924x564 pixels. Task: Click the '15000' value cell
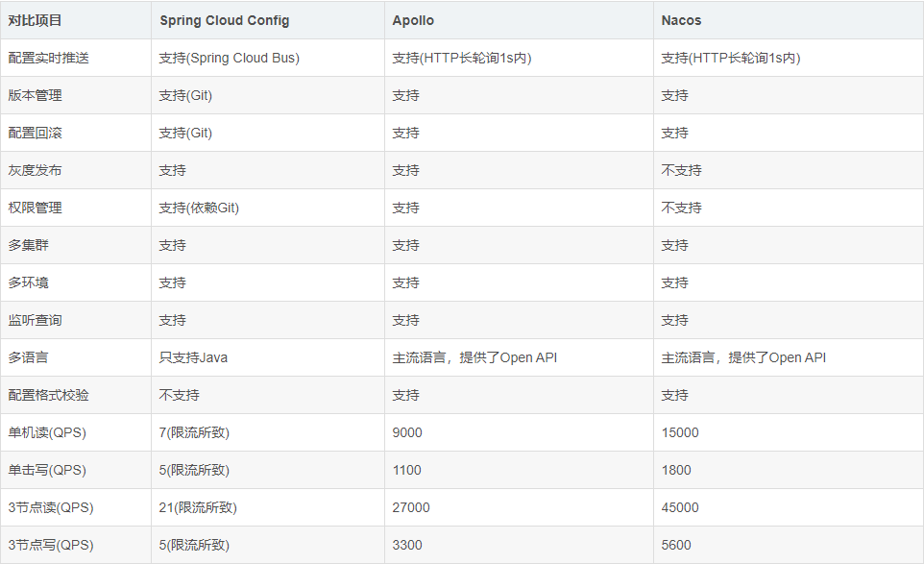[680, 432]
